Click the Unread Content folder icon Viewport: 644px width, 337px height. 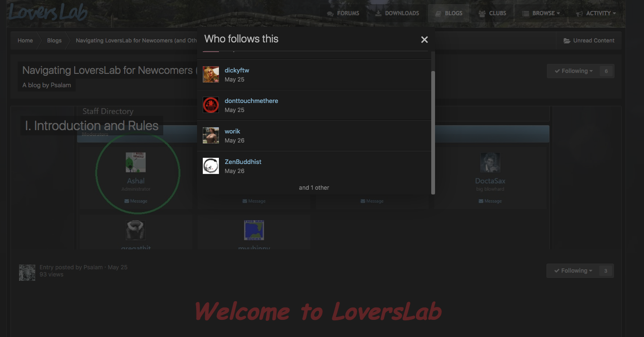click(x=567, y=41)
